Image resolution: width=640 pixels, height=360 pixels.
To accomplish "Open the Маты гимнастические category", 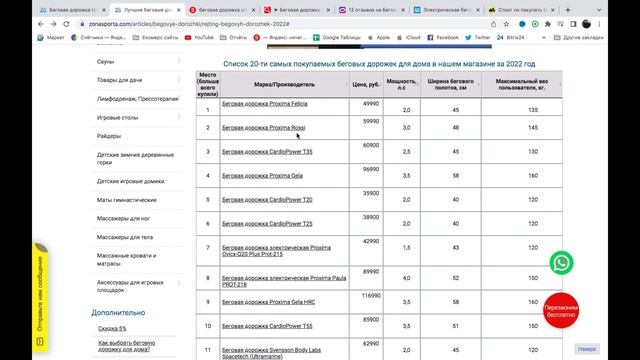I will (x=127, y=200).
